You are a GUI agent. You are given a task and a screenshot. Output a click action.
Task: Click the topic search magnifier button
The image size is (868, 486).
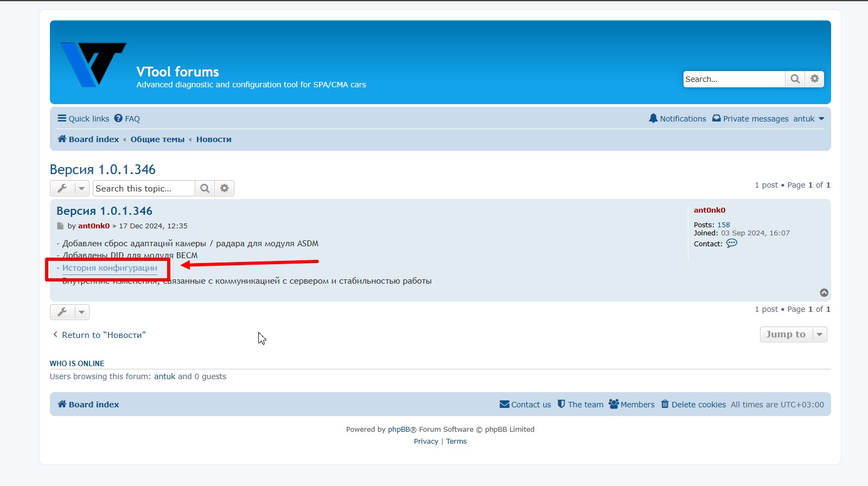pyautogui.click(x=205, y=189)
